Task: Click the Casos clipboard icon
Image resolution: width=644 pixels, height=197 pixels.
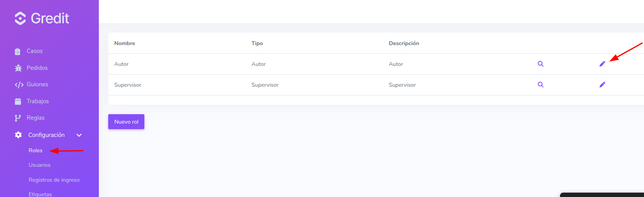Action: [x=18, y=51]
